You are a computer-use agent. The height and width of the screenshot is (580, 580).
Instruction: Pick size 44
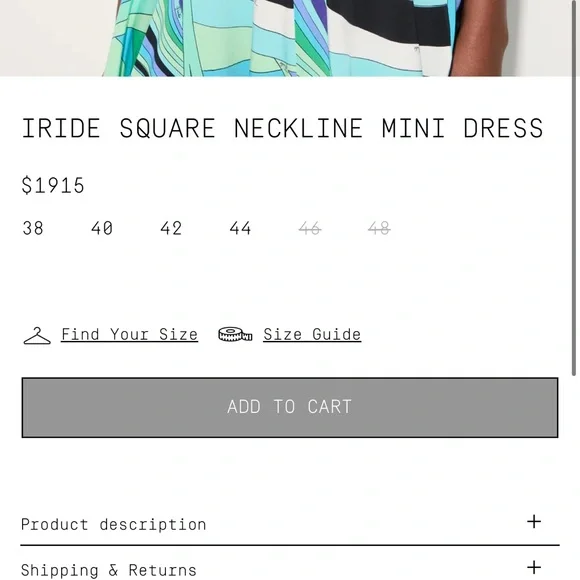pos(240,228)
